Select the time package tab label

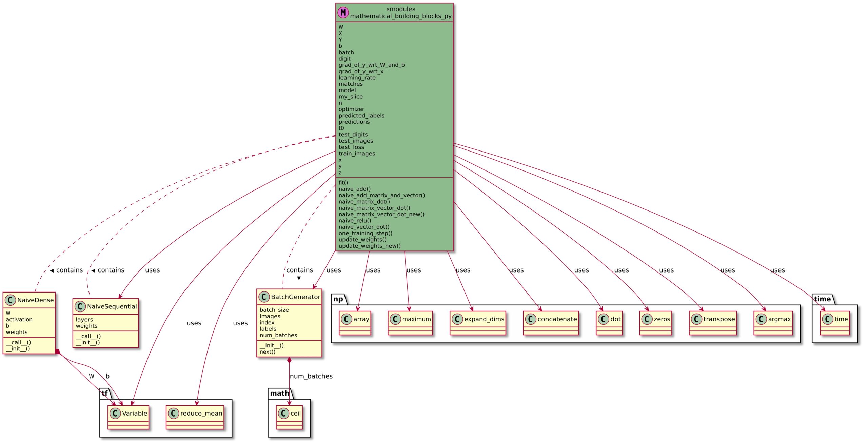click(822, 299)
